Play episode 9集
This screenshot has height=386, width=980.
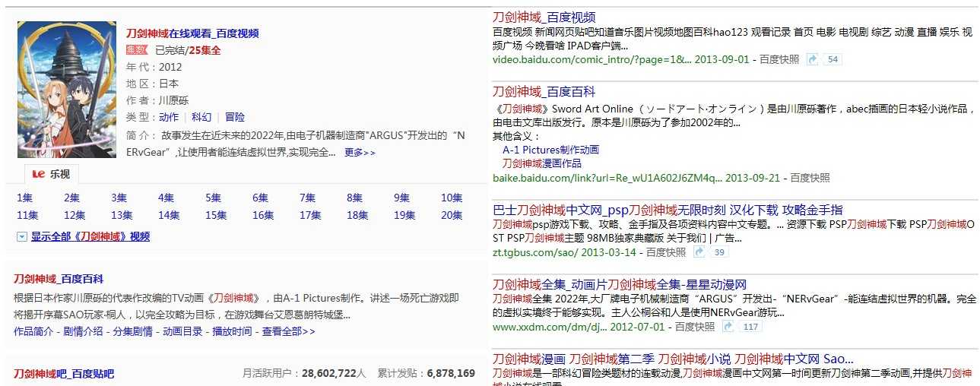[401, 198]
